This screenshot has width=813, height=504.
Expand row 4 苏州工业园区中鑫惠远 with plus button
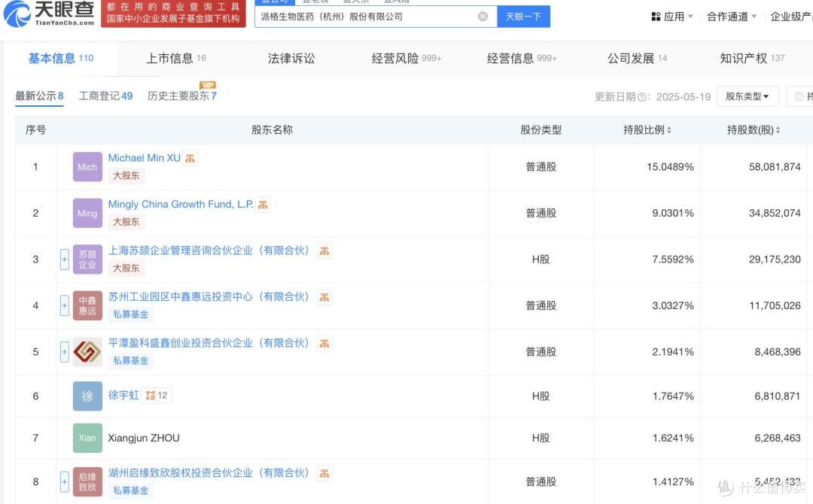point(64,305)
